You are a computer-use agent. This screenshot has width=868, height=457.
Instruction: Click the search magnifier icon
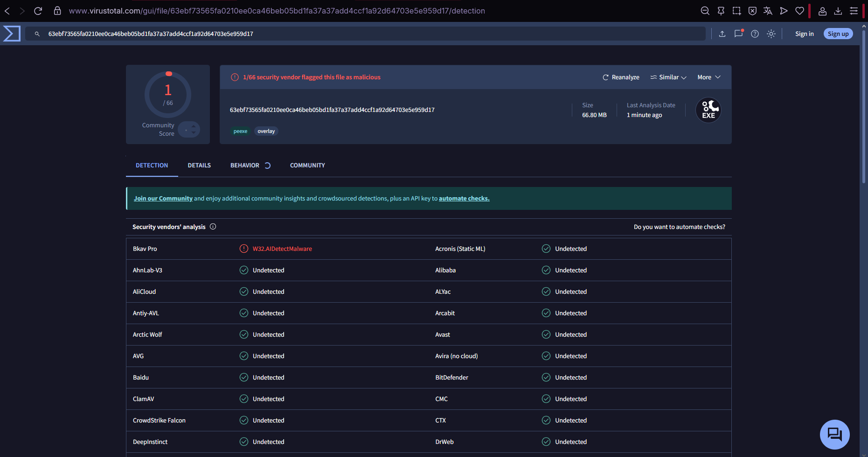pyautogui.click(x=37, y=34)
